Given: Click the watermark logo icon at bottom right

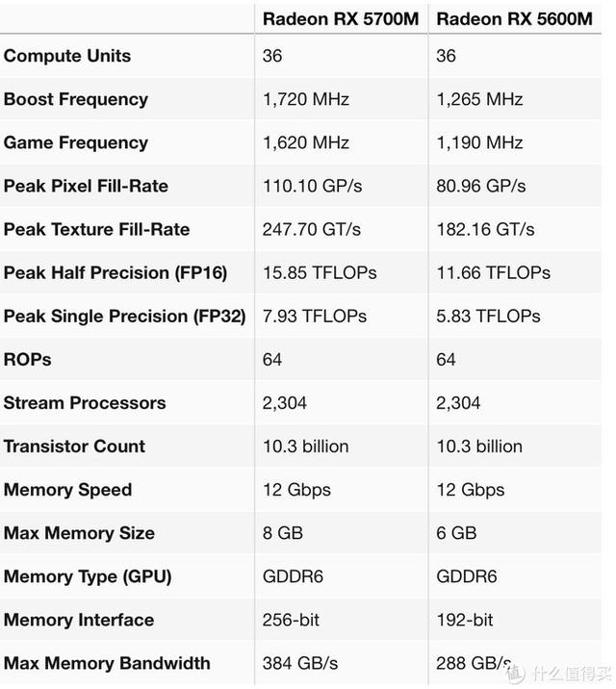Looking at the screenshot, I should [518, 671].
